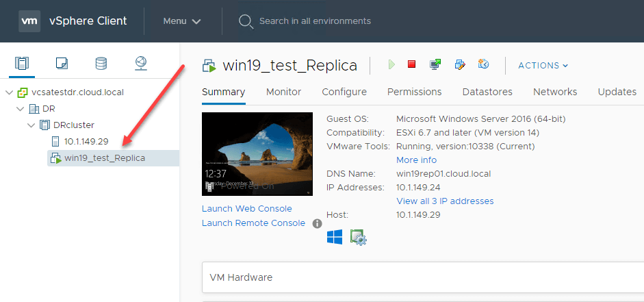This screenshot has height=302, width=644.
Task: Expand the VM Hardware panel
Action: click(423, 277)
